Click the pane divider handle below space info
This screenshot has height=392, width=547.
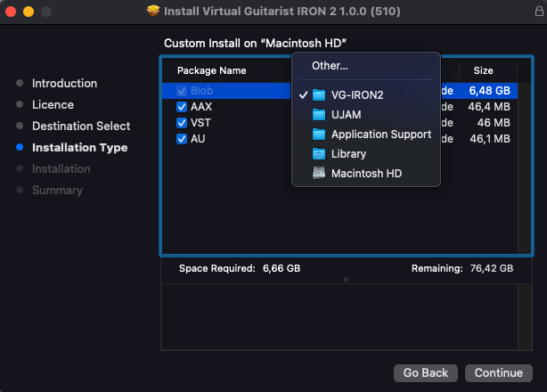(346, 280)
